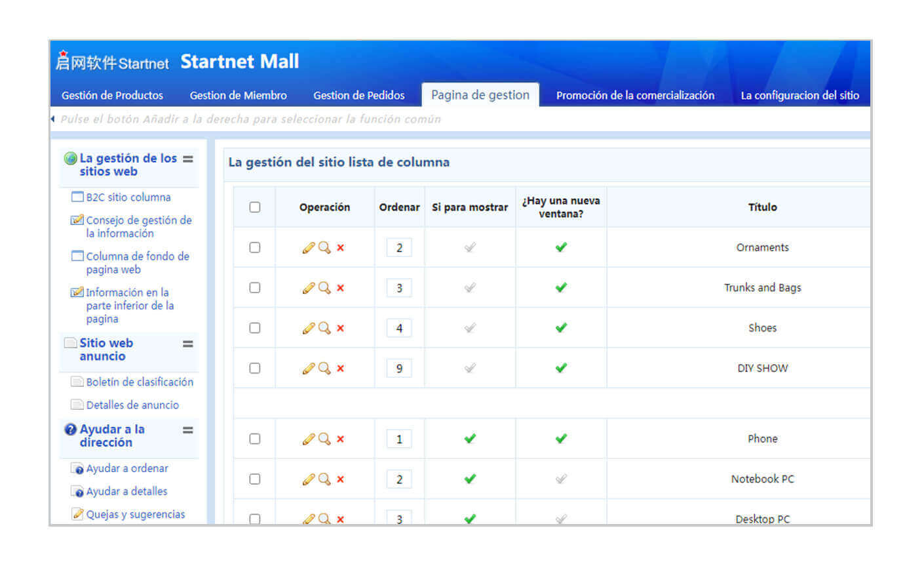This screenshot has height=564, width=924.
Task: Switch to Gestión de Productos tab
Action: pyautogui.click(x=112, y=96)
